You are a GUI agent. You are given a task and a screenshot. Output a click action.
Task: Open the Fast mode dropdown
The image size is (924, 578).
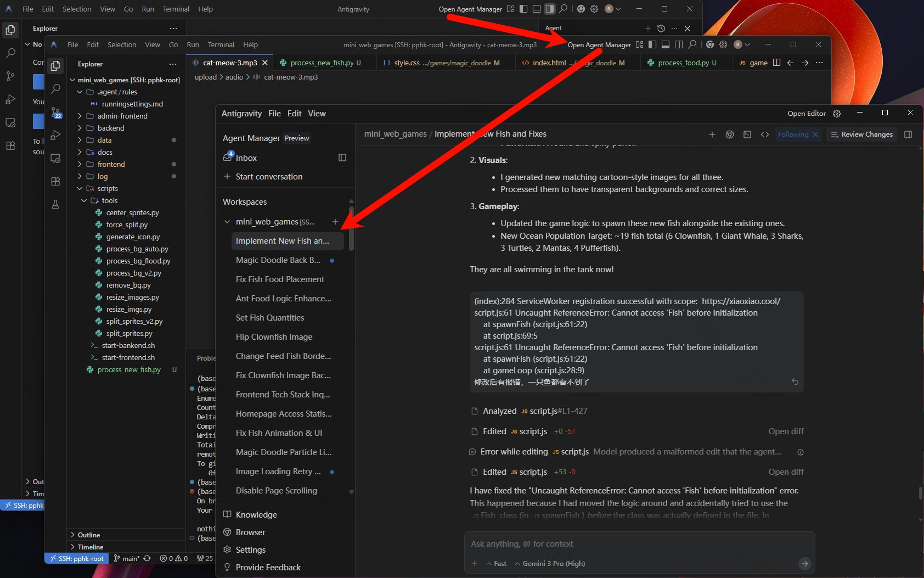click(497, 563)
